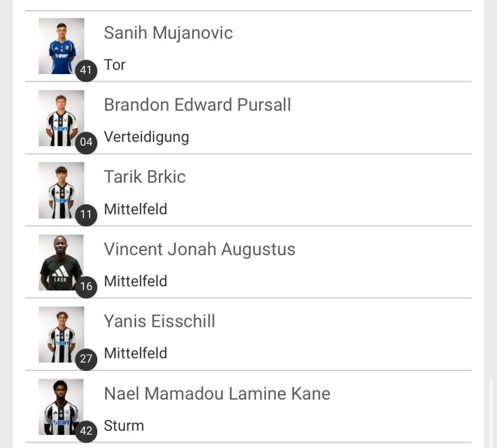The width and height of the screenshot is (497, 448).
Task: Click the number 16 jersey badge
Action: [86, 287]
